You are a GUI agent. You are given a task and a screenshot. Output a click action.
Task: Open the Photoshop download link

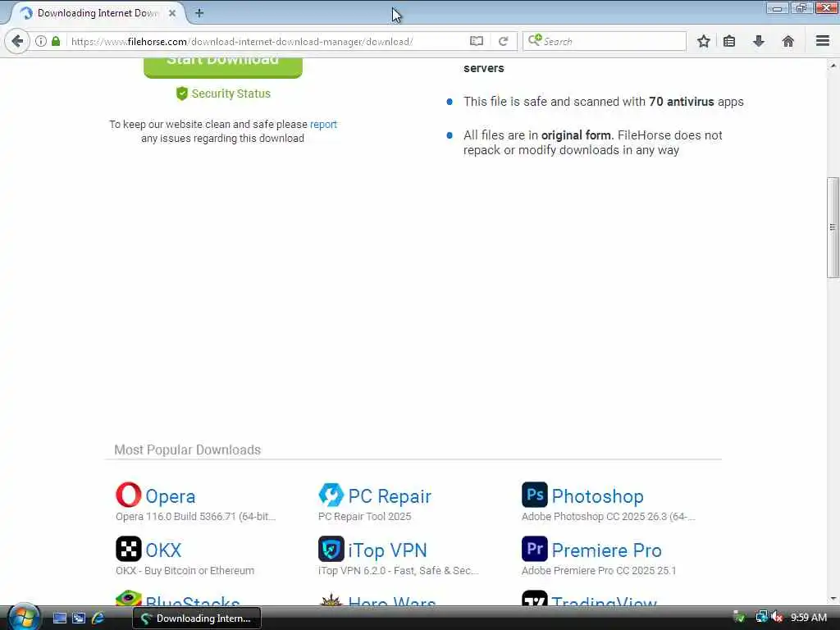pos(597,496)
